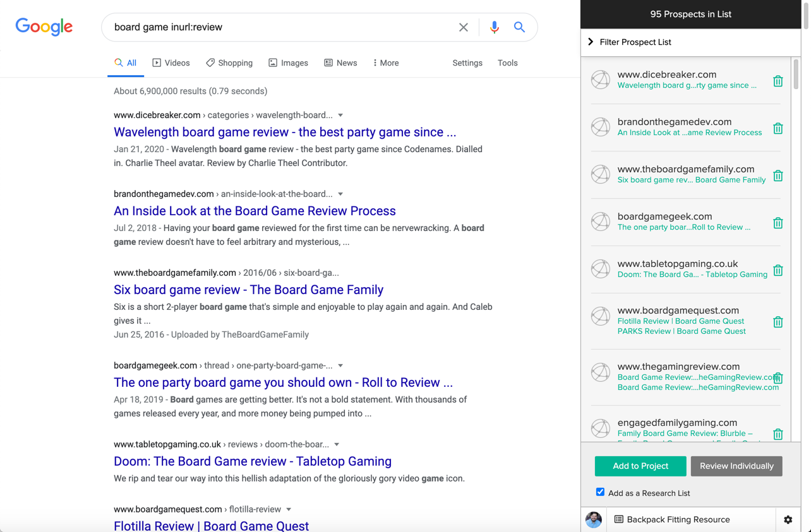Click the blue magnifier search icon
Image resolution: width=811 pixels, height=532 pixels.
[x=519, y=27]
